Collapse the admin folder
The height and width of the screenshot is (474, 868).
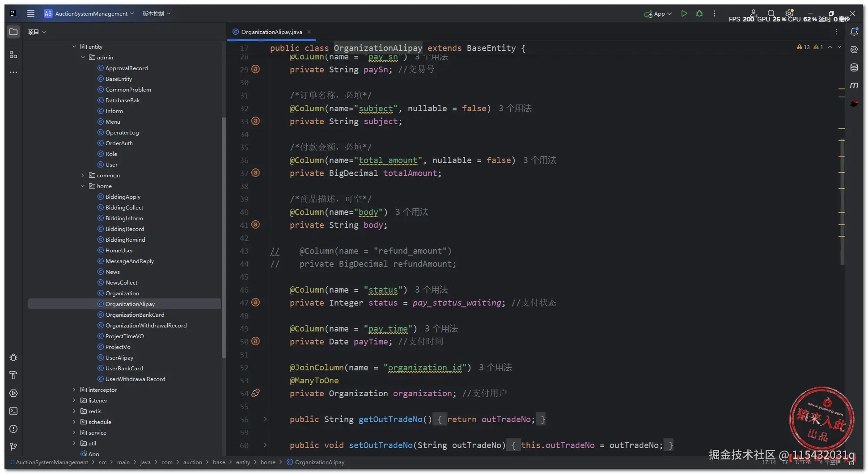[x=83, y=57]
